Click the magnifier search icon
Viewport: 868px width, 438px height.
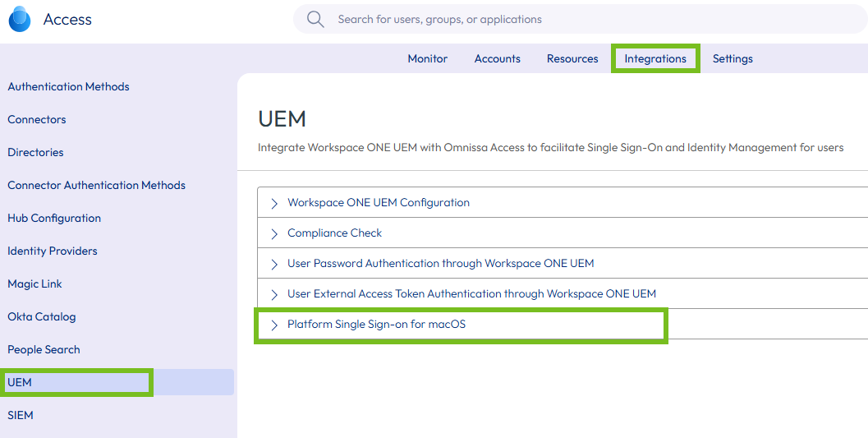[315, 20]
